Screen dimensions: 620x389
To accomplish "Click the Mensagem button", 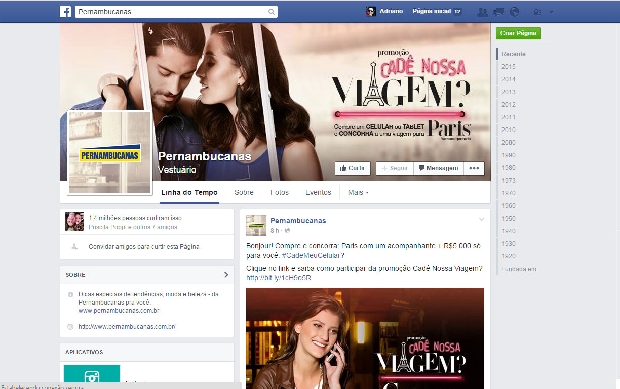I will [x=438, y=168].
